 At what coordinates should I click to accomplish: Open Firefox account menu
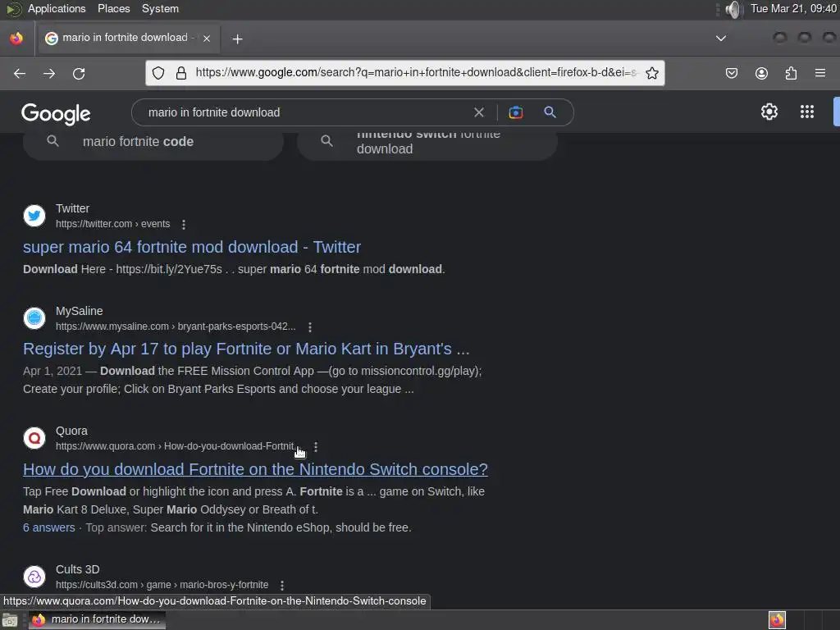[x=761, y=73]
